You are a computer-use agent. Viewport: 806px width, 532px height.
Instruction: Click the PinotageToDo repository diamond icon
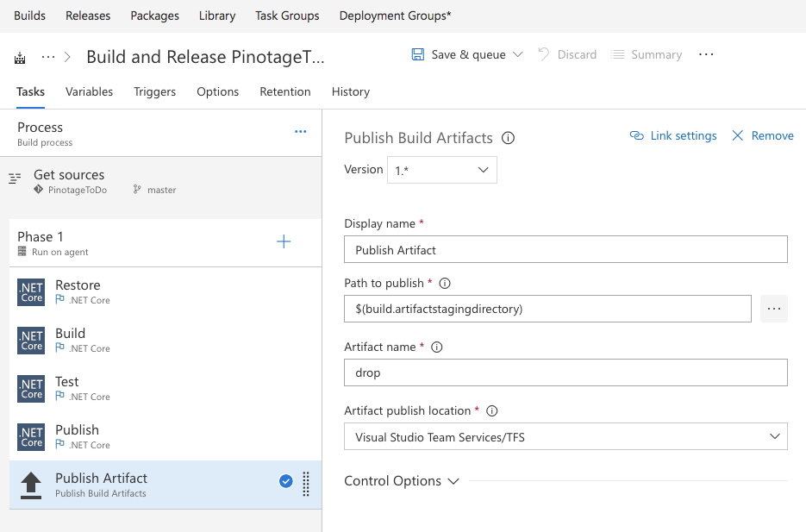pos(38,189)
